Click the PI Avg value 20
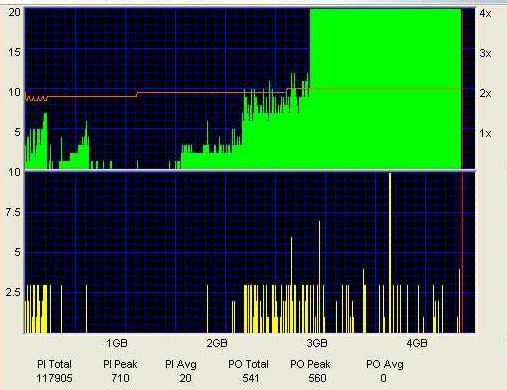Image resolution: width=507 pixels, height=390 pixels. tap(185, 378)
